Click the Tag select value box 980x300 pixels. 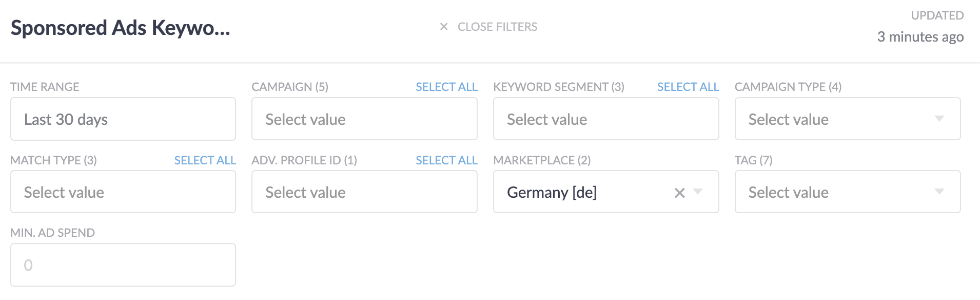click(x=848, y=192)
